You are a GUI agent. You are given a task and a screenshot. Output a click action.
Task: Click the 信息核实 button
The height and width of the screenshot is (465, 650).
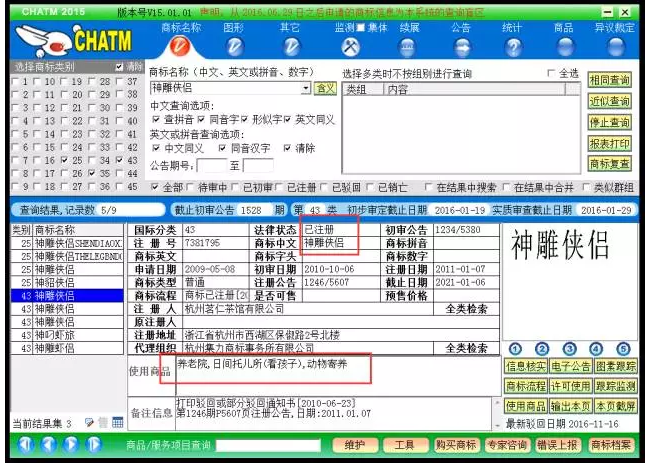pyautogui.click(x=526, y=366)
